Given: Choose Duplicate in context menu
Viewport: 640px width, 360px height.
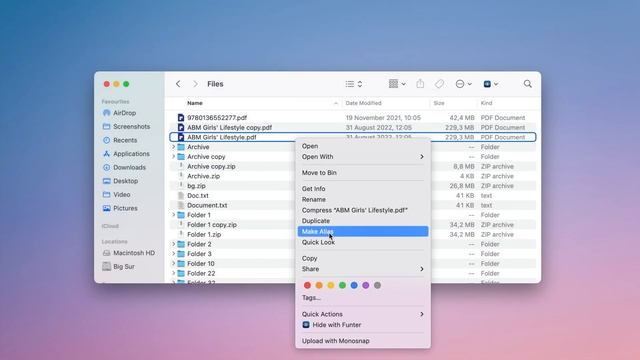Looking at the screenshot, I should (363, 221).
